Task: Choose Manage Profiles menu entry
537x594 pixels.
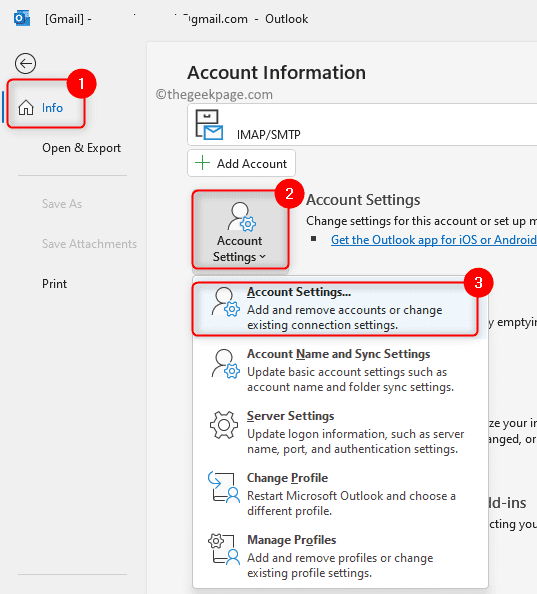Action: tap(340, 556)
